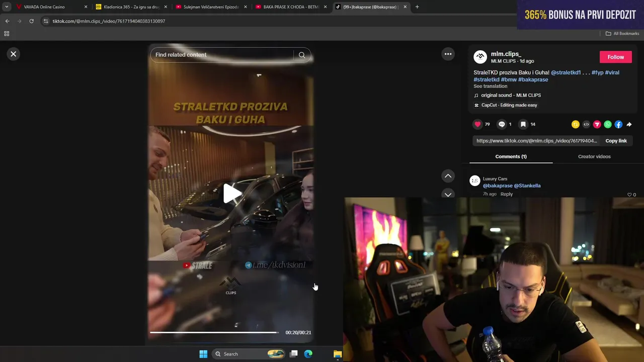Save video with the bookmark icon

[523, 124]
